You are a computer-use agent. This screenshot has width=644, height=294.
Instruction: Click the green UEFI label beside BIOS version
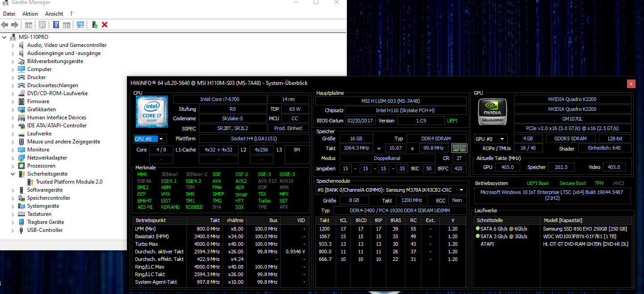coord(452,121)
